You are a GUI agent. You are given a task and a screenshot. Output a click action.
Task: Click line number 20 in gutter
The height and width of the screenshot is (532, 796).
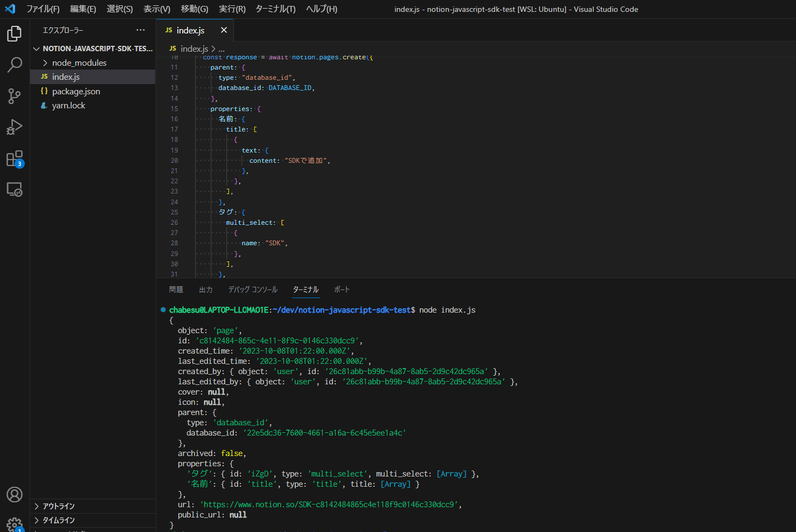click(175, 161)
